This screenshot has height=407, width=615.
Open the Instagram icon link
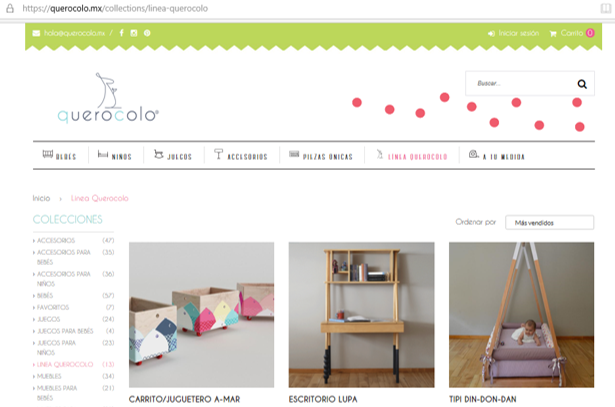(134, 33)
